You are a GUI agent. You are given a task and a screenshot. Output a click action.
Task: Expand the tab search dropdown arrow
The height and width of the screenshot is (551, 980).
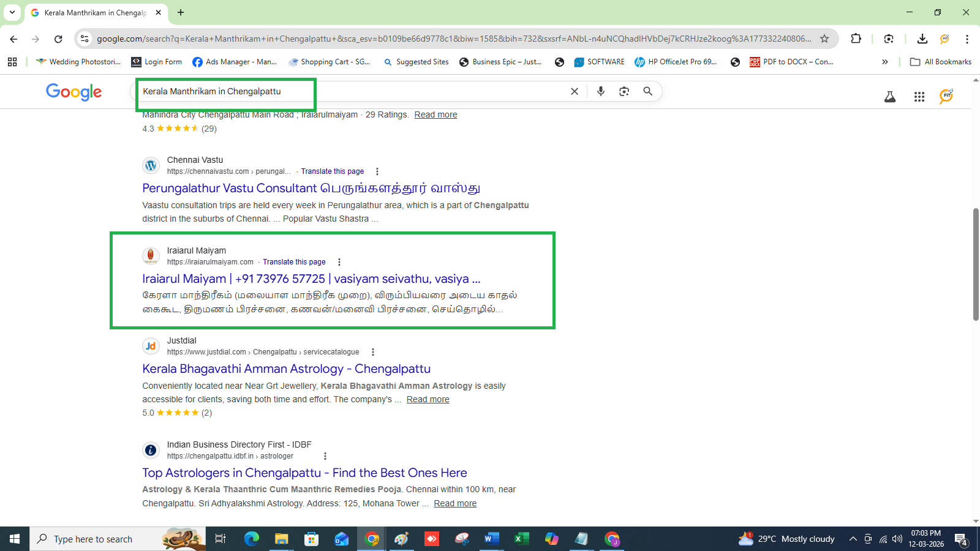pos(12,12)
